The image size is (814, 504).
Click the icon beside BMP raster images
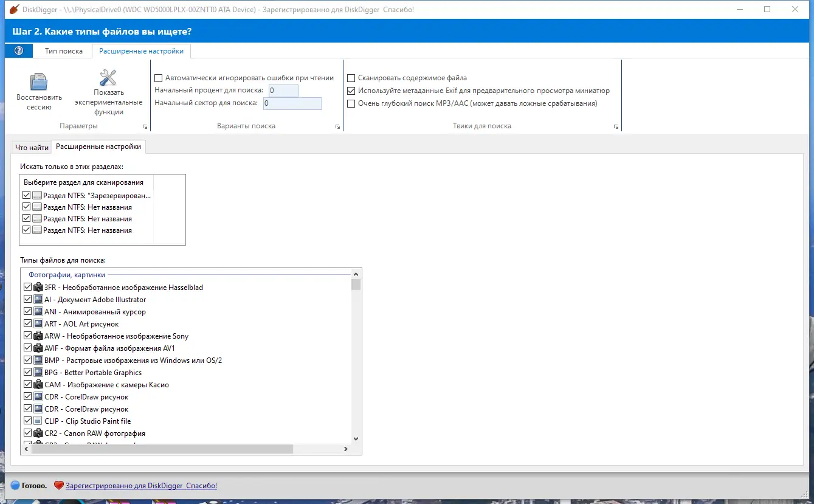[x=38, y=360]
